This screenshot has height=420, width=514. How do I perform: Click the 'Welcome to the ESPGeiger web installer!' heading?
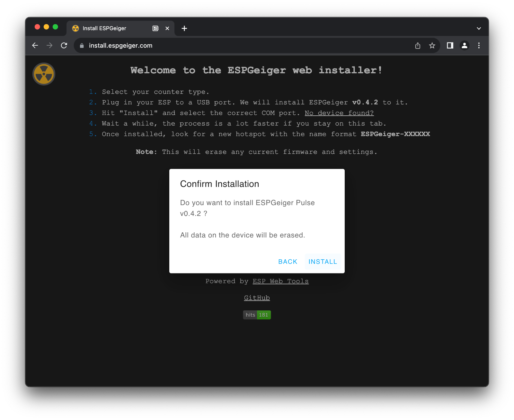256,70
